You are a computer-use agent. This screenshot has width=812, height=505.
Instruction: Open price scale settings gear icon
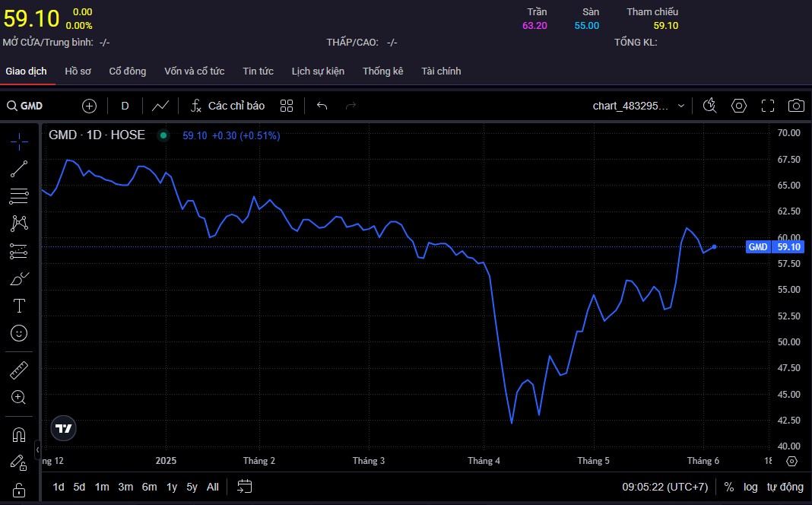[x=791, y=461]
